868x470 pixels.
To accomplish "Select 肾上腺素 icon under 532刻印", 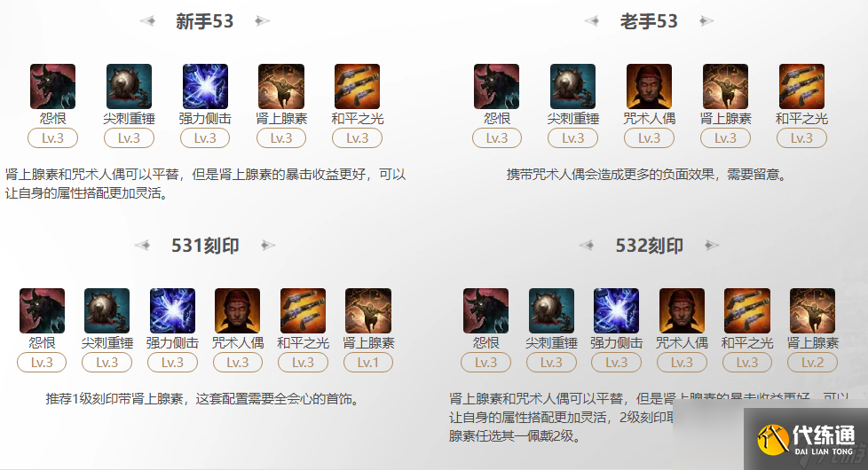I will click(x=812, y=310).
